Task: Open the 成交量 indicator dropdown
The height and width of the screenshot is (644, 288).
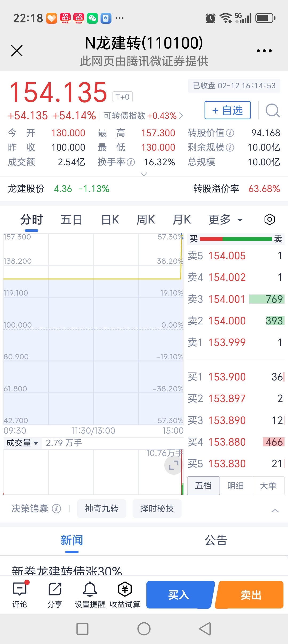Action: pyautogui.click(x=22, y=443)
